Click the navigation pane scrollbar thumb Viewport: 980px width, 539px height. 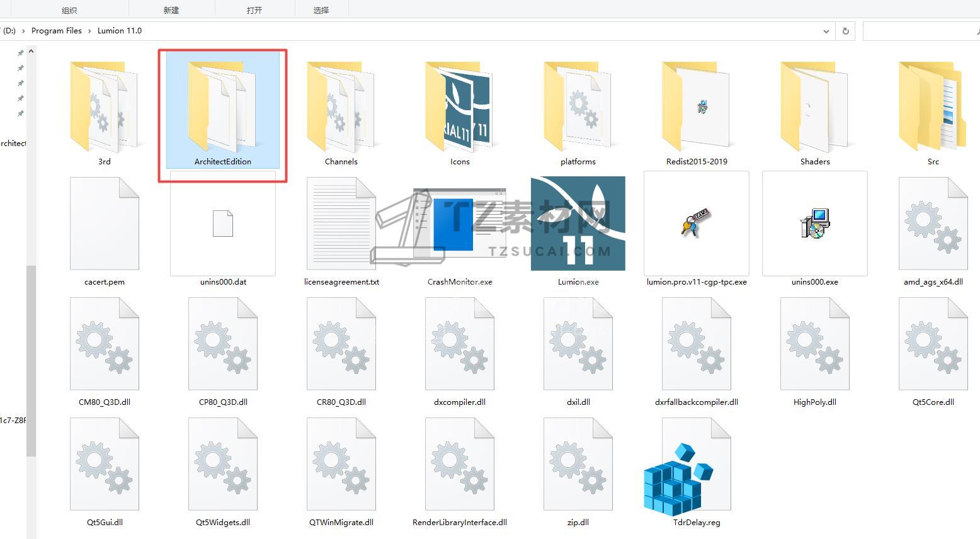(x=31, y=361)
